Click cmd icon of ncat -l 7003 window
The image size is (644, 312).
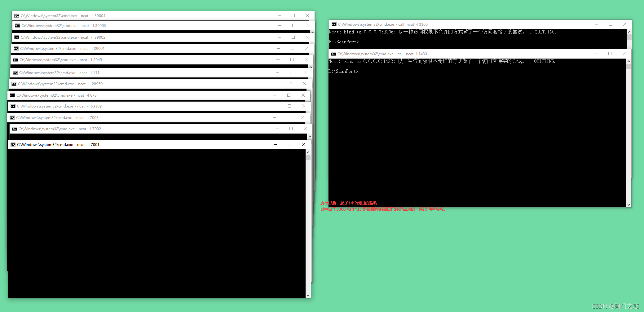coord(12,118)
